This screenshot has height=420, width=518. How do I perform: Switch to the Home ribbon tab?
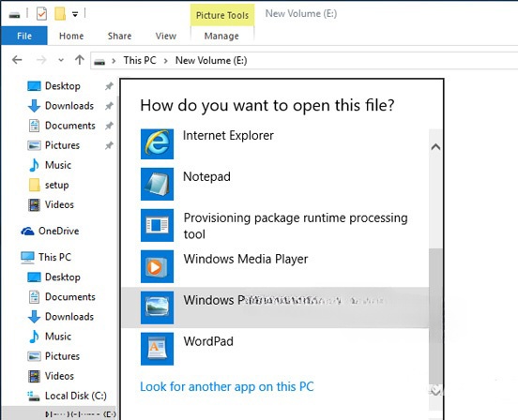[x=71, y=36]
